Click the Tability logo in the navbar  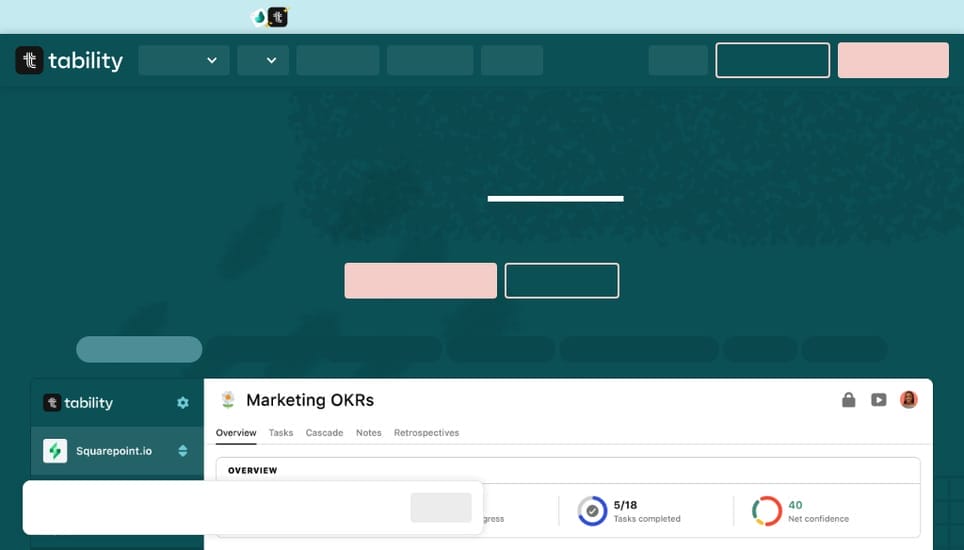pos(69,61)
